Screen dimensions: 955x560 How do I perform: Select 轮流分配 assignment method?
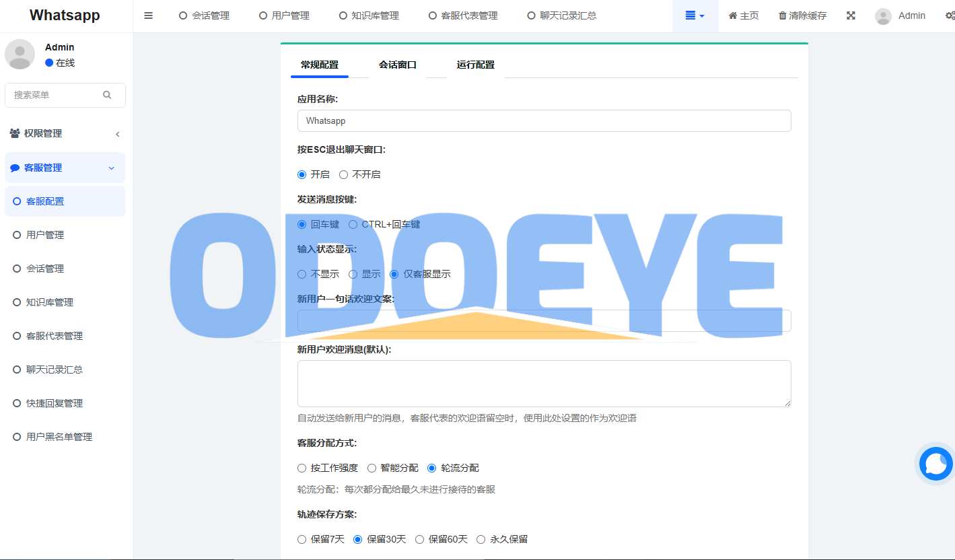(x=431, y=468)
